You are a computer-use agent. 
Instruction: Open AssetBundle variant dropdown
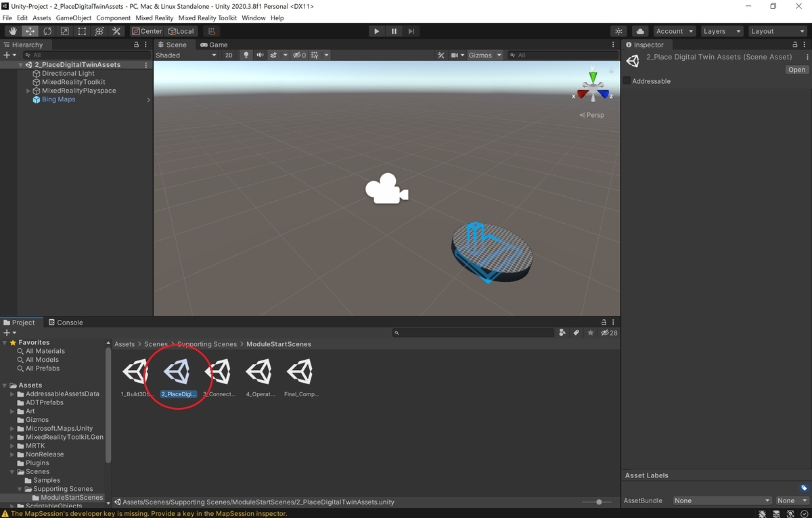(x=792, y=500)
